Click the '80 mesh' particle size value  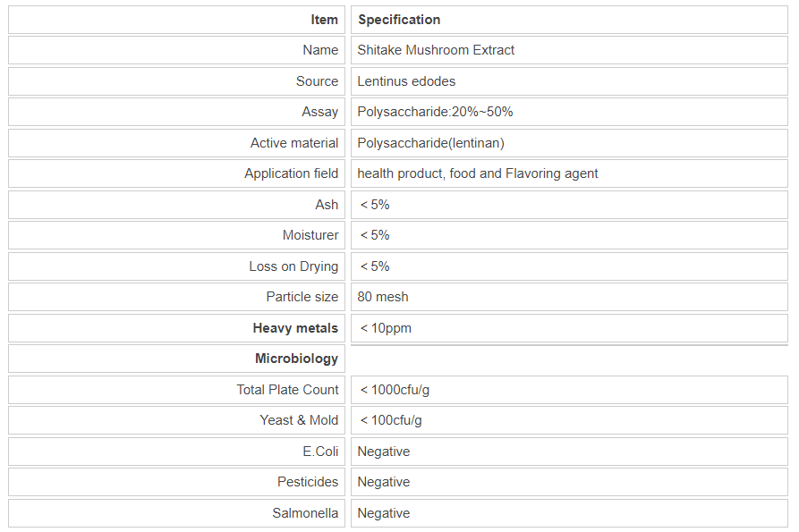tap(383, 297)
